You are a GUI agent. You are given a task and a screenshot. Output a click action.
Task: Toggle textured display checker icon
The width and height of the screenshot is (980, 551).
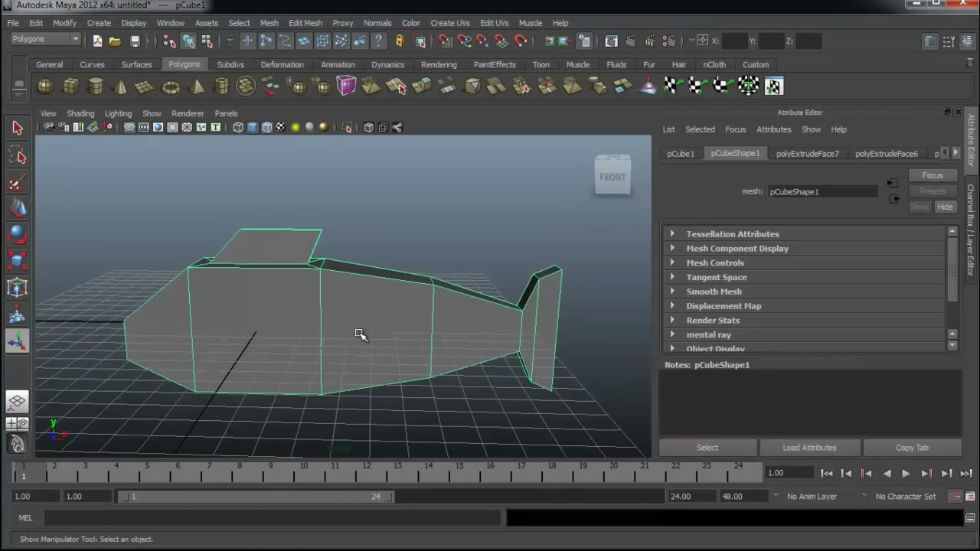click(281, 127)
